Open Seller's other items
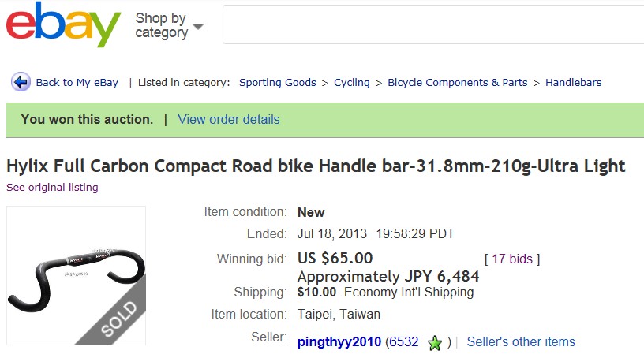The height and width of the screenshot is (358, 644). [x=521, y=342]
